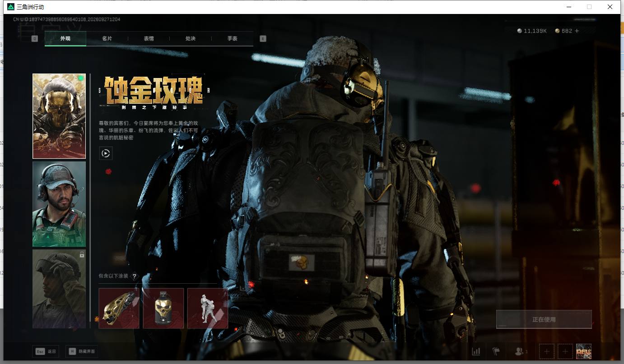Click the 包含以下涂装 label
Screen dimensions: 624x364
113,276
